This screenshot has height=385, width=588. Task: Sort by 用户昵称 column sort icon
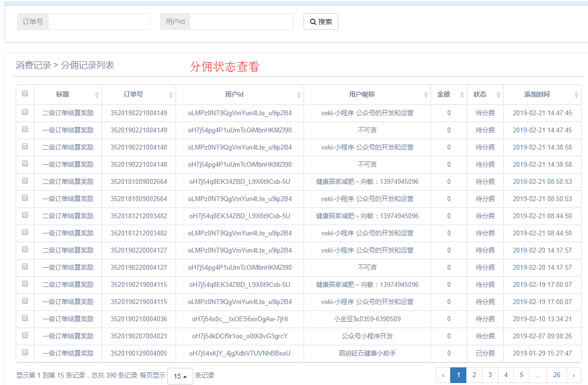click(x=426, y=95)
